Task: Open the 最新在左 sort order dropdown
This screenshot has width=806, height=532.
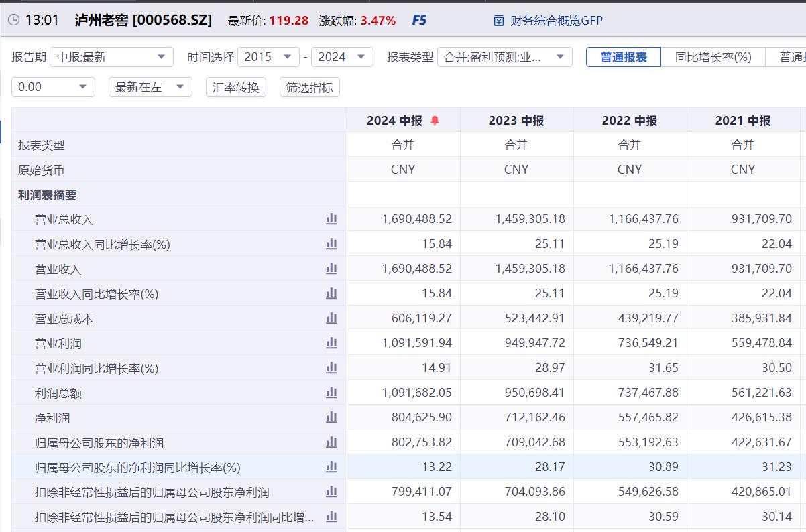Action: pos(150,87)
